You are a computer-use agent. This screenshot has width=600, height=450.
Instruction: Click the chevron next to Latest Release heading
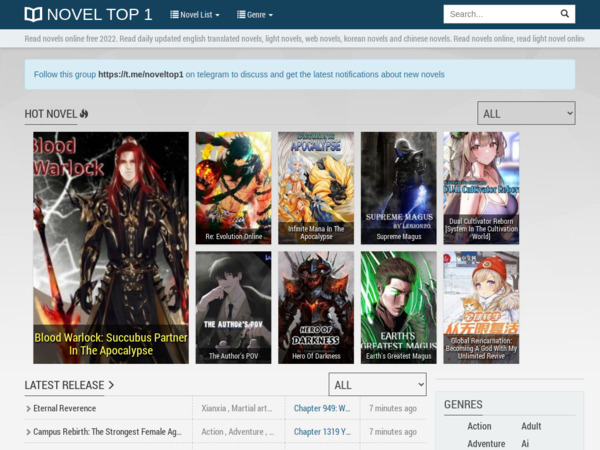(111, 385)
